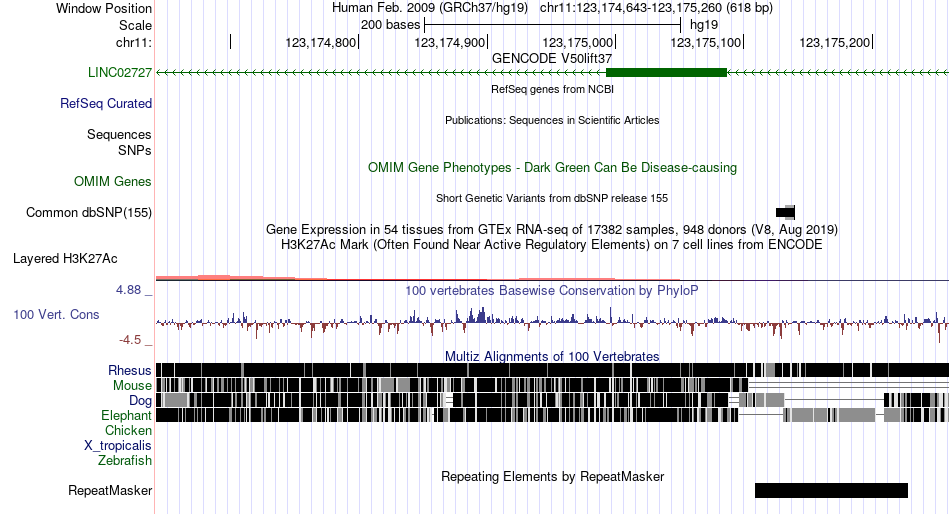The height and width of the screenshot is (514, 950).
Task: Click the chr11: ruler label
Action: (x=134, y=42)
